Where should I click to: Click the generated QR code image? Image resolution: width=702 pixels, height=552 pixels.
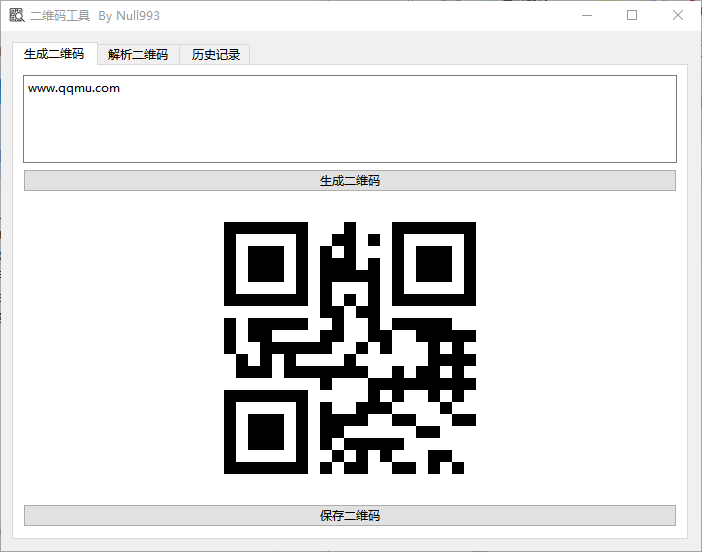point(350,348)
